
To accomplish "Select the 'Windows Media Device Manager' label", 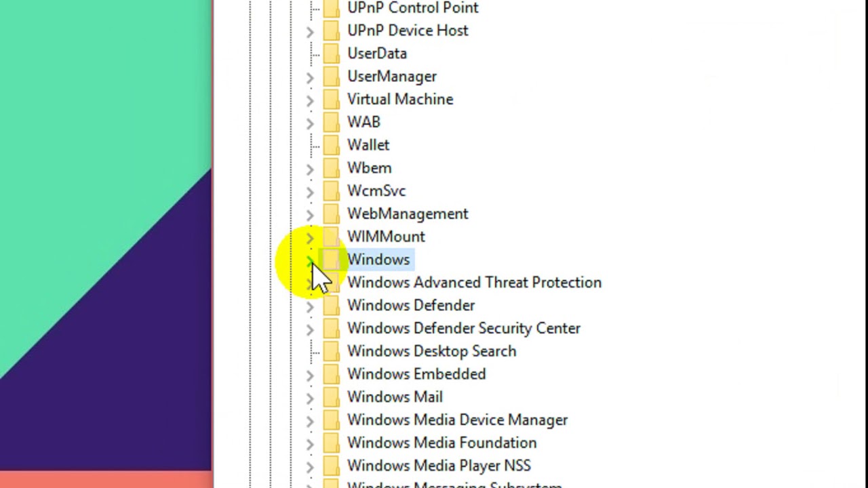I will click(x=458, y=420).
